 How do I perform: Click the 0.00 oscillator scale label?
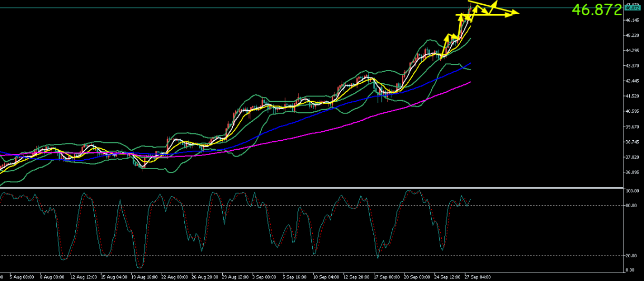click(630, 270)
